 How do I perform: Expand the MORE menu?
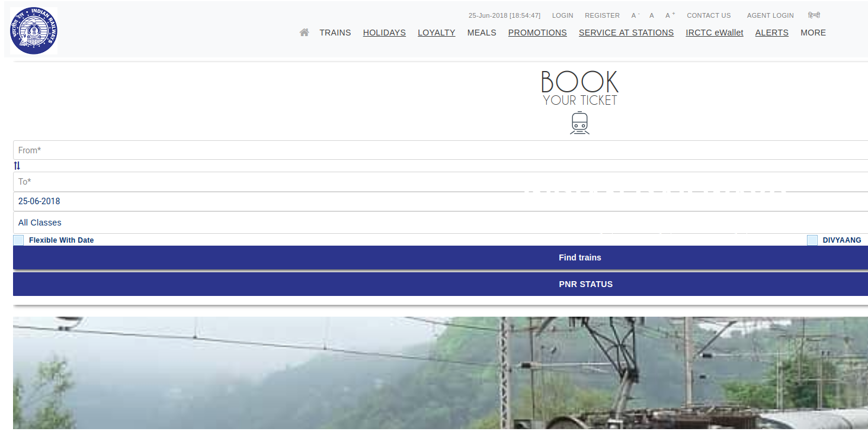(813, 33)
